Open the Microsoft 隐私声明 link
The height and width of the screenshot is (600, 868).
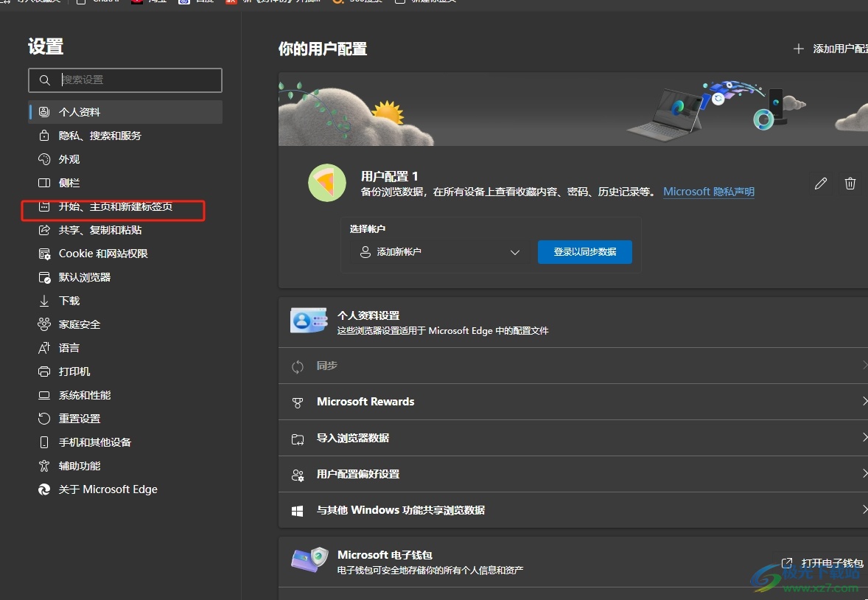tap(709, 192)
